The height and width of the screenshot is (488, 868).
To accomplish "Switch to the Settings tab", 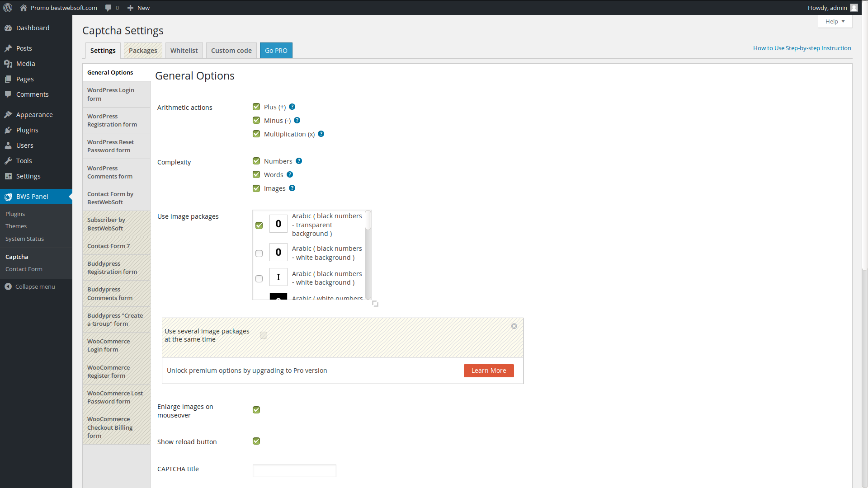I will click(103, 51).
